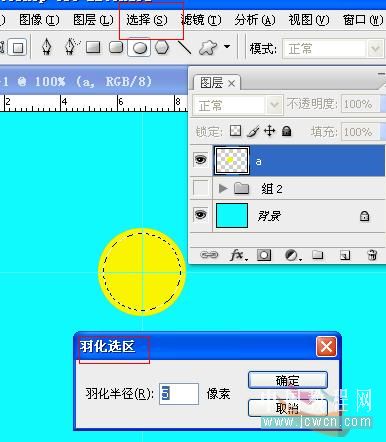Click 取消 in 羽化选区 dialog
Screen dimensions: 386x442
tap(288, 408)
